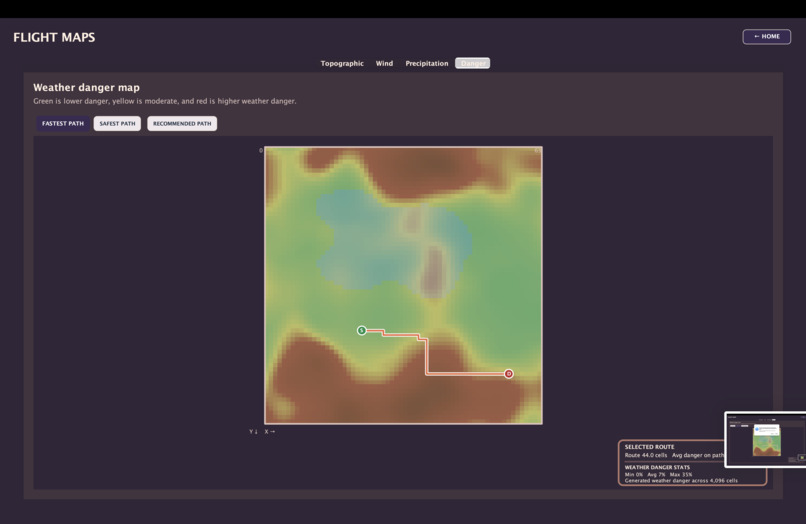The width and height of the screenshot is (806, 524).
Task: Show the Recommended Path route
Action: (x=182, y=123)
